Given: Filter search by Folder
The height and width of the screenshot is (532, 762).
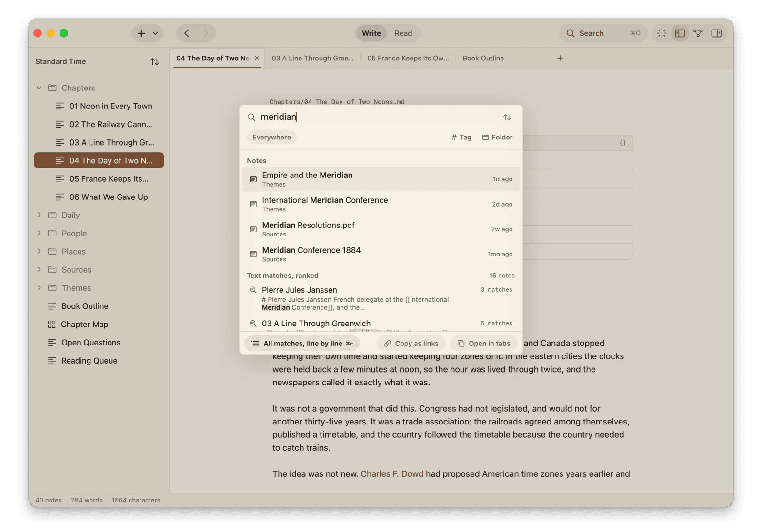Looking at the screenshot, I should [x=497, y=137].
